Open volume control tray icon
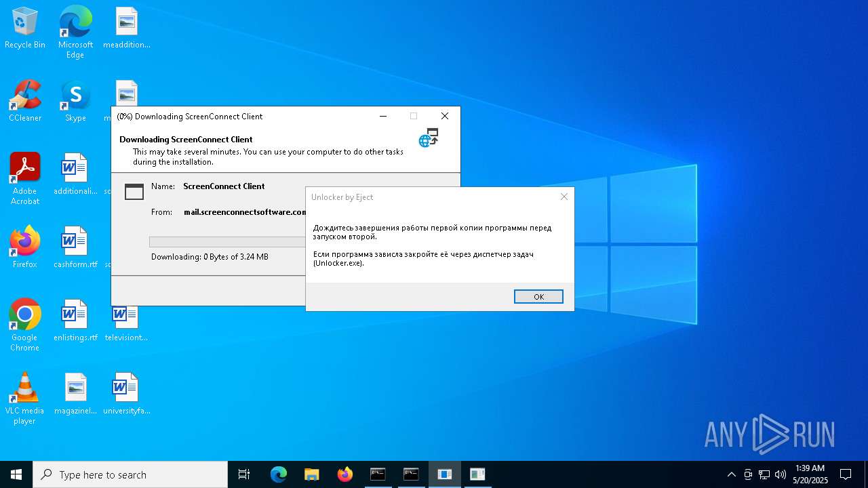The image size is (868, 488). point(781,474)
